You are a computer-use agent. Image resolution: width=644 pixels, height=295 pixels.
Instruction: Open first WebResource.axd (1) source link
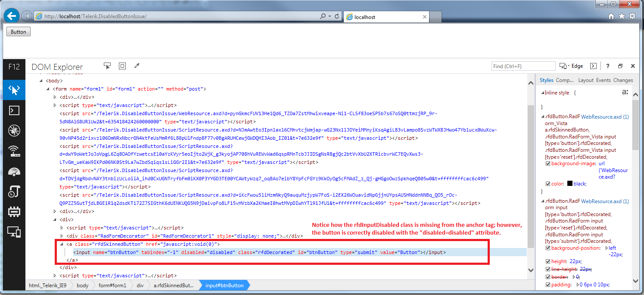coord(605,117)
